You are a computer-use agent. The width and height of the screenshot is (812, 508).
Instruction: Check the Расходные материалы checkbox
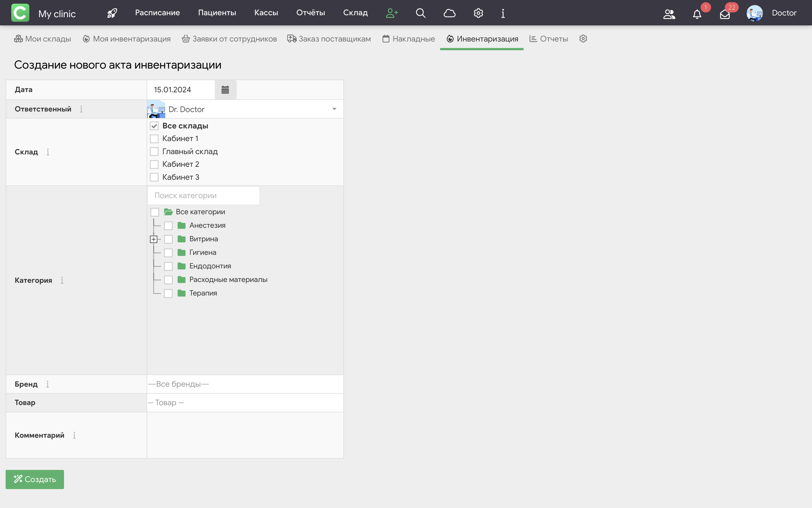(168, 280)
